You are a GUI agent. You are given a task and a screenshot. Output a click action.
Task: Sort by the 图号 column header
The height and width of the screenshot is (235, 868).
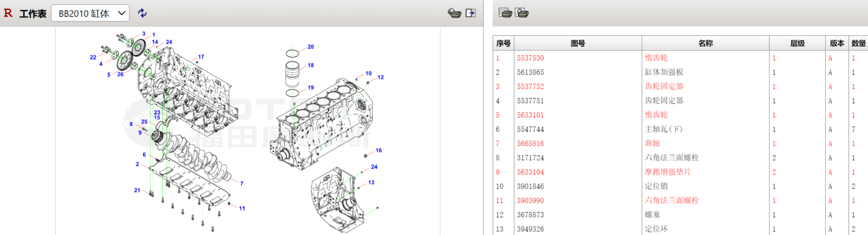pos(578,43)
